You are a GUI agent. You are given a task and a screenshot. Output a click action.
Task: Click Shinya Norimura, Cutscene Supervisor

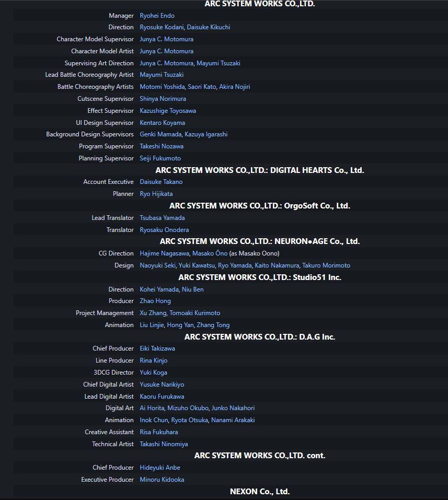click(x=163, y=99)
